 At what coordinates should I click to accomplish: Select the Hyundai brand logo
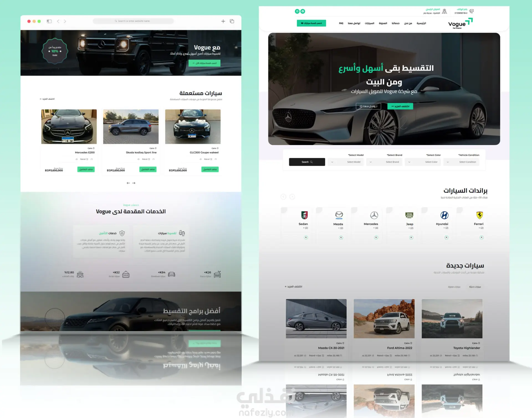click(x=444, y=215)
